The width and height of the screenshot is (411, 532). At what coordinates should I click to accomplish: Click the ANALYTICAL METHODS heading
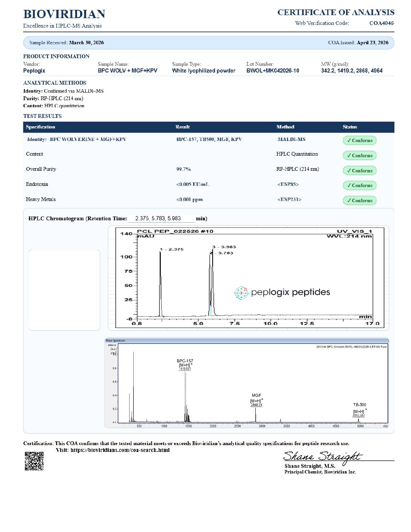(55, 83)
